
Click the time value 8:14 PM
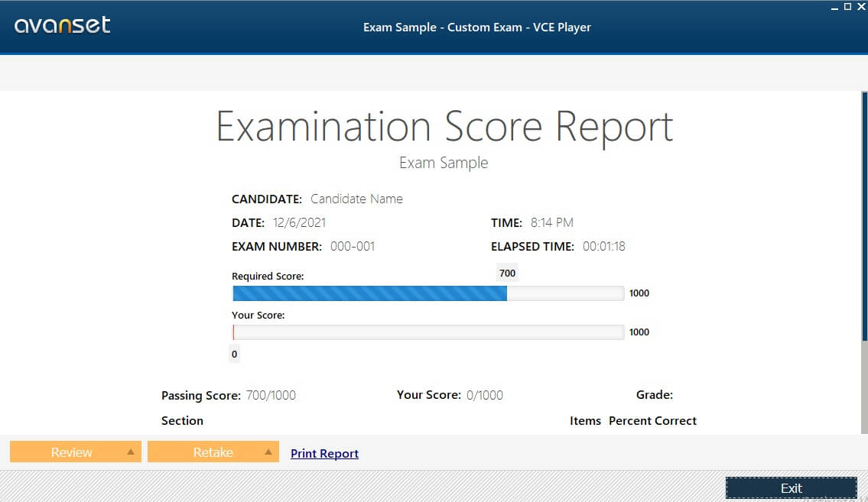552,223
